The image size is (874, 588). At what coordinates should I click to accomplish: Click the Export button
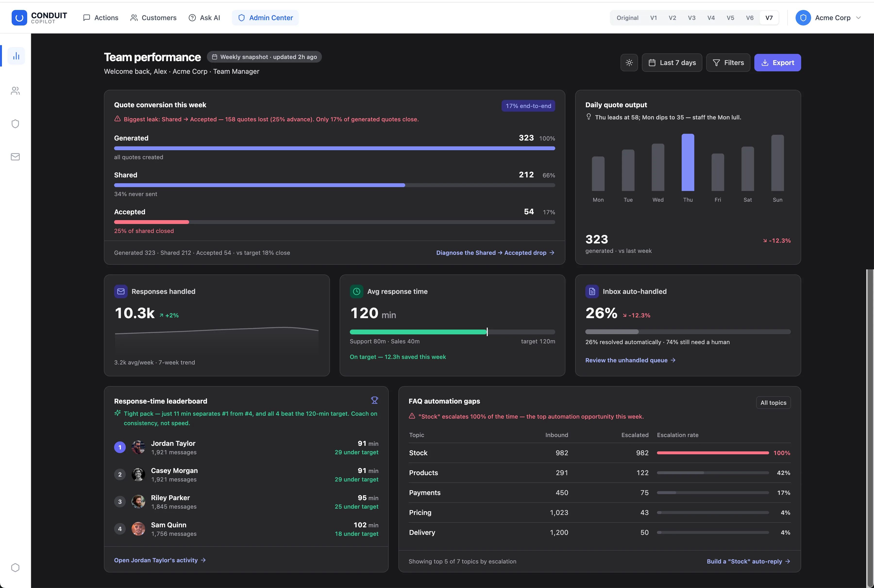(777, 63)
